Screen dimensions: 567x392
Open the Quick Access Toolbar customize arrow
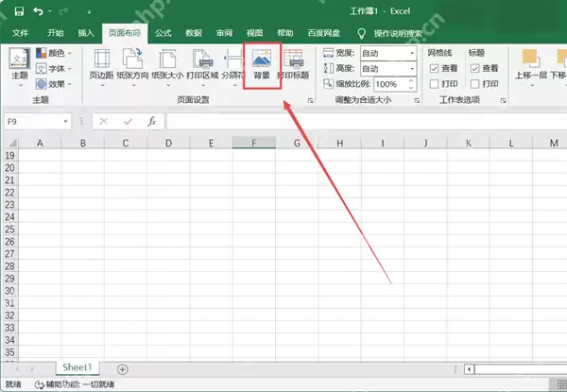coord(89,12)
